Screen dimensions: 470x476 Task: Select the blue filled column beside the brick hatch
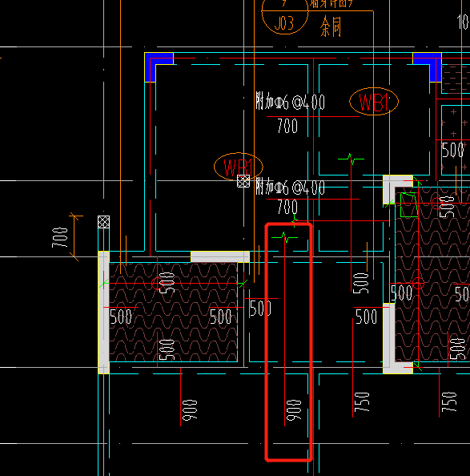pos(428,67)
